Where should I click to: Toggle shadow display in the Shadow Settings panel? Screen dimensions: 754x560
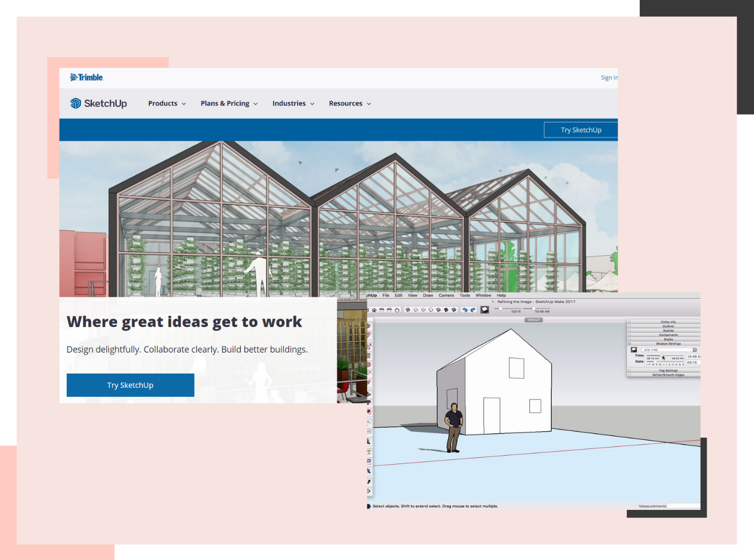(634, 349)
